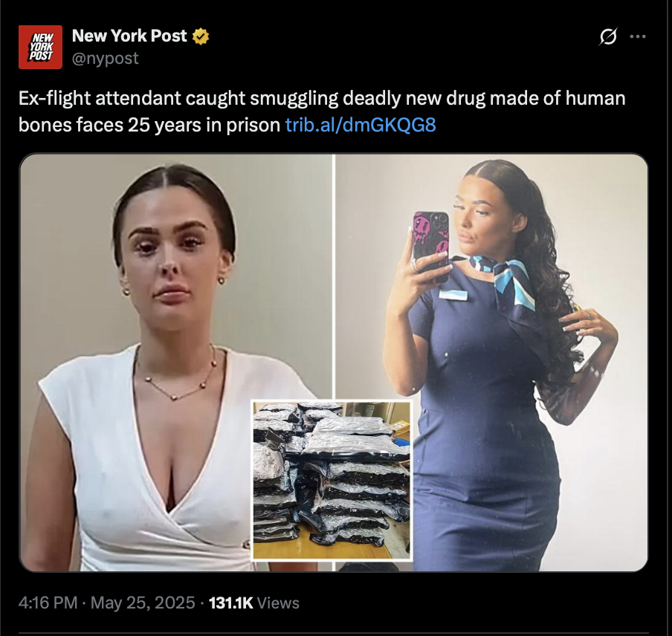Click the Views label beside the count
The width and height of the screenshot is (672, 636).
(278, 603)
